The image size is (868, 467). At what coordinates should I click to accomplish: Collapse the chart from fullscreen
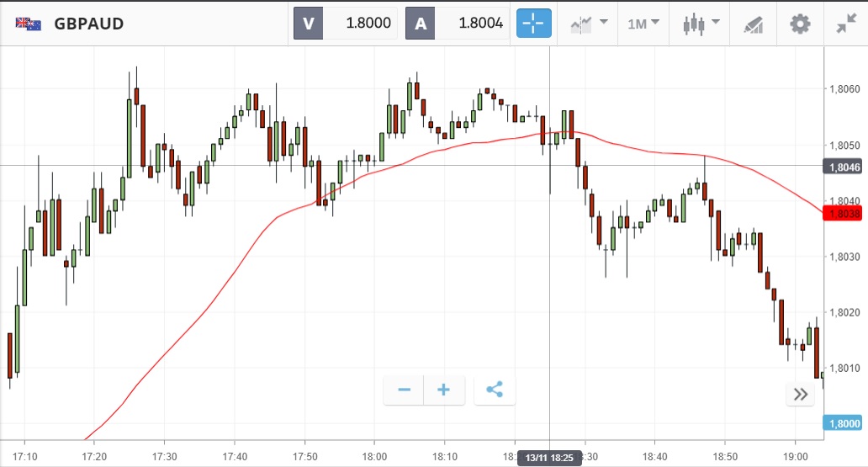pyautogui.click(x=845, y=24)
